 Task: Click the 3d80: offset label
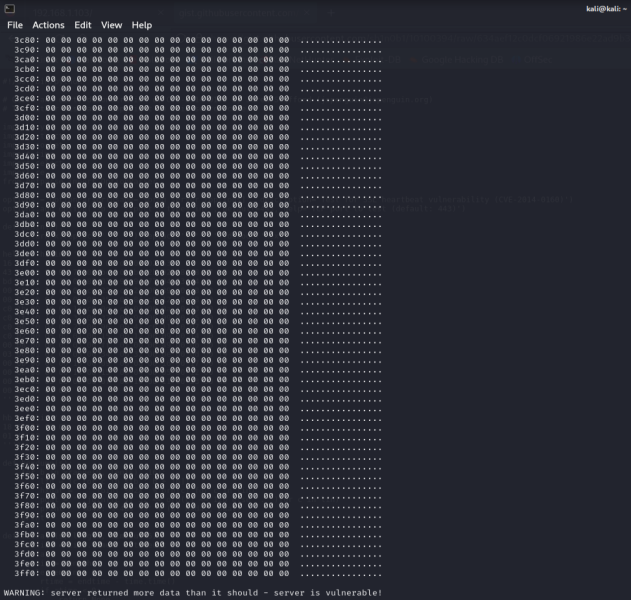[27, 195]
